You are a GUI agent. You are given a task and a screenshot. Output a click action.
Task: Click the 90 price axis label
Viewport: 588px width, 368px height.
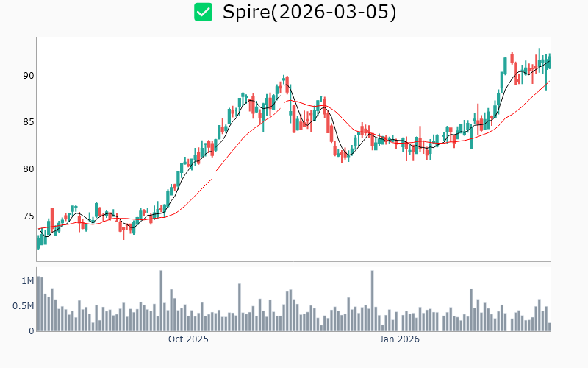click(x=26, y=76)
